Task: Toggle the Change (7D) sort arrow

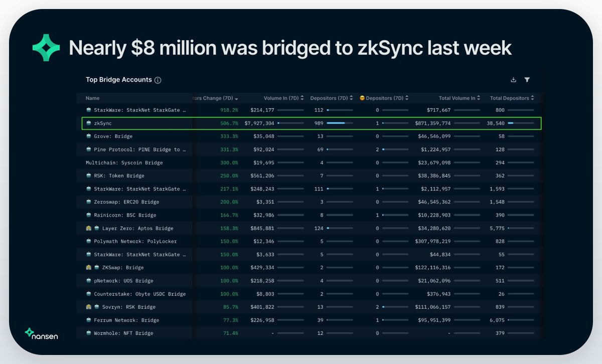Action: 236,98
